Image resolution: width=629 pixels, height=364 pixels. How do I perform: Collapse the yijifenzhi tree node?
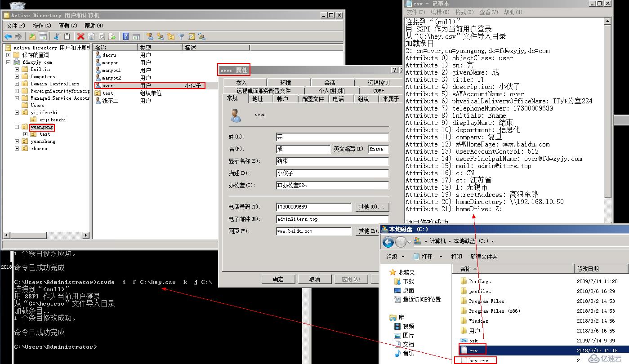click(x=17, y=112)
